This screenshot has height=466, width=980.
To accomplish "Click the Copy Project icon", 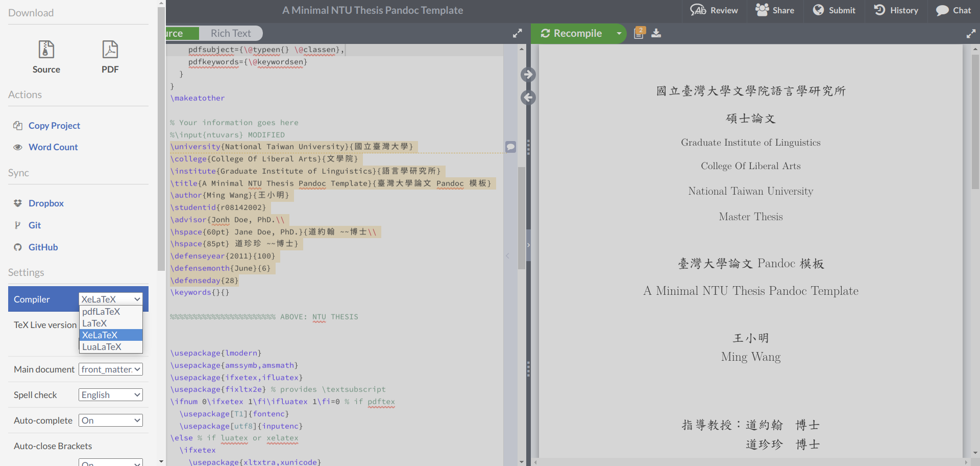I will (18, 126).
